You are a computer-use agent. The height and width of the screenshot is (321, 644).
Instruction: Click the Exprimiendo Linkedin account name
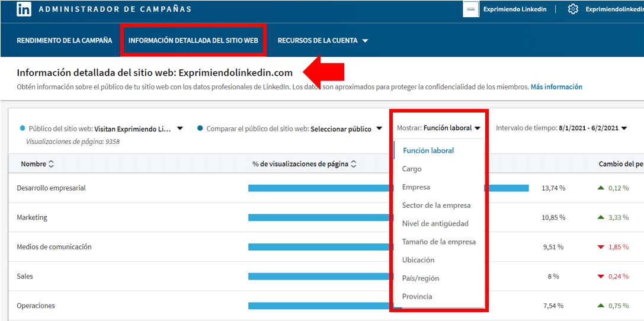515,9
